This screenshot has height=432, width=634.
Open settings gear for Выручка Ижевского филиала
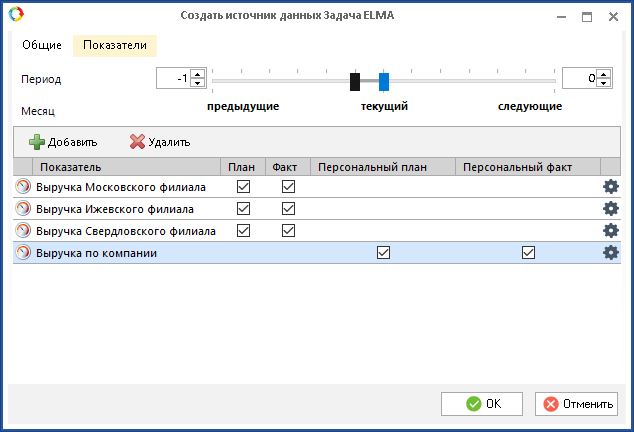pos(610,208)
